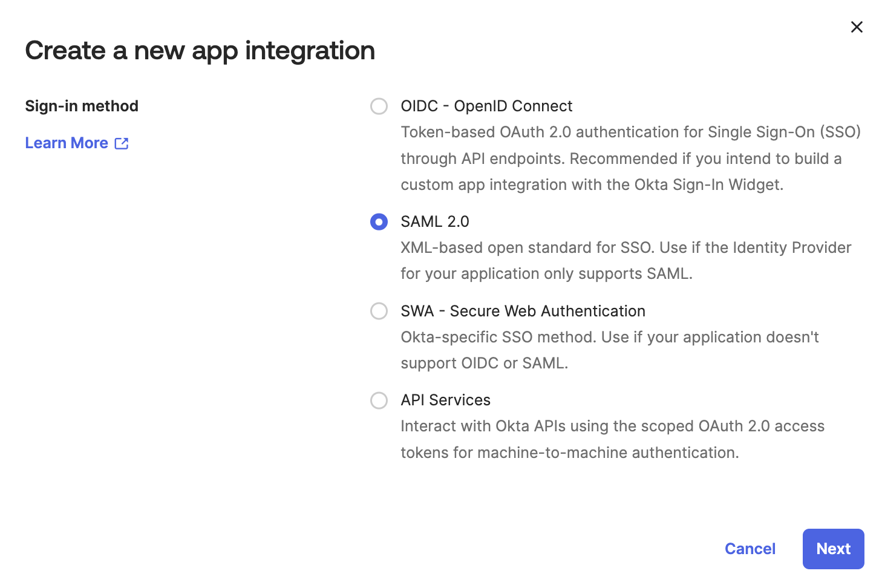Open the Learn More link
This screenshot has height=588, width=882.
point(67,143)
